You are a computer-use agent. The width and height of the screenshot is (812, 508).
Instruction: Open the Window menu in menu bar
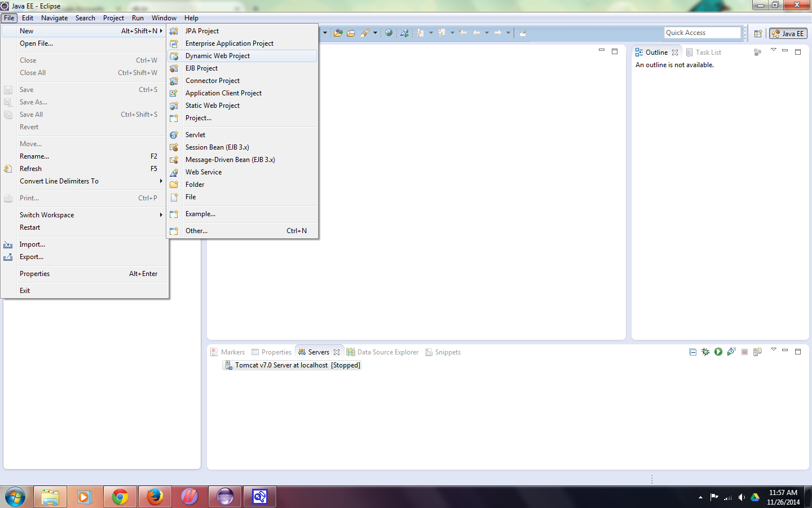pyautogui.click(x=164, y=18)
